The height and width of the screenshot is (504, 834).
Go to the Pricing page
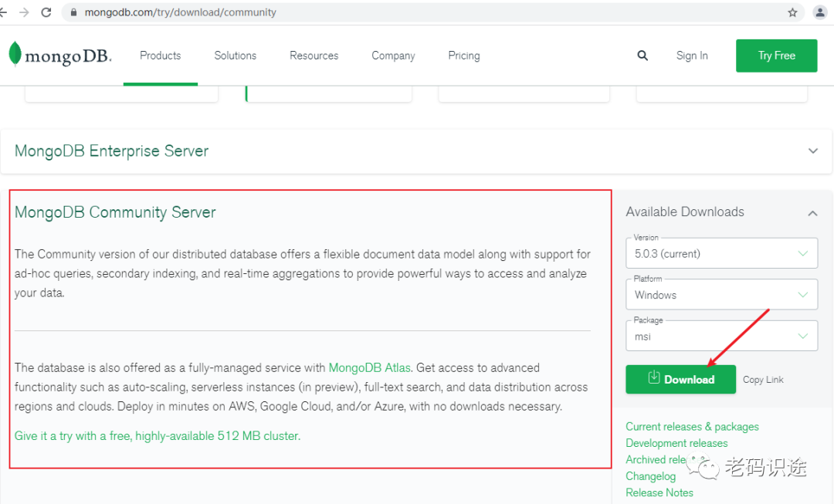464,56
